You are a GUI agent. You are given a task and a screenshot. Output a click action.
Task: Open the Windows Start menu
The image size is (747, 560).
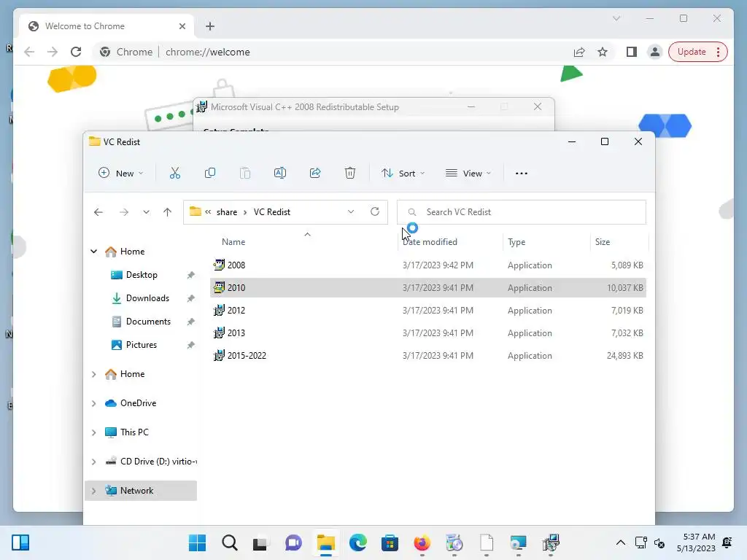197,542
